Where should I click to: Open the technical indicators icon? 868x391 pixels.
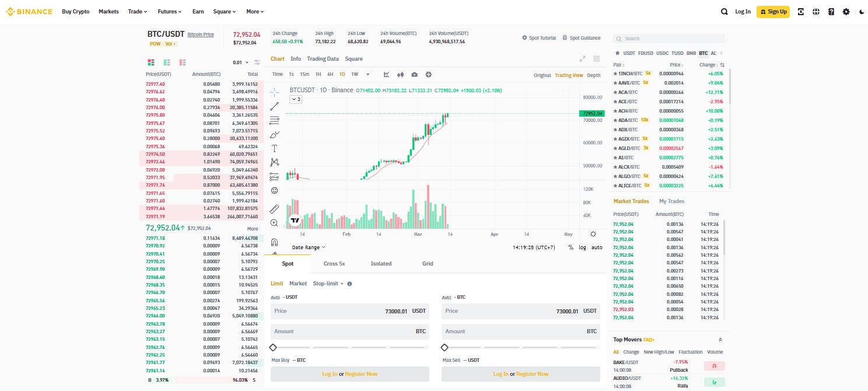tap(386, 74)
